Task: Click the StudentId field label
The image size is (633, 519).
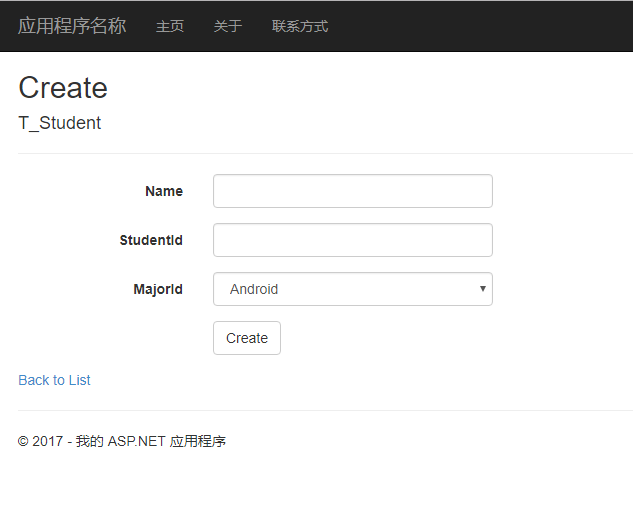Action: [x=151, y=240]
